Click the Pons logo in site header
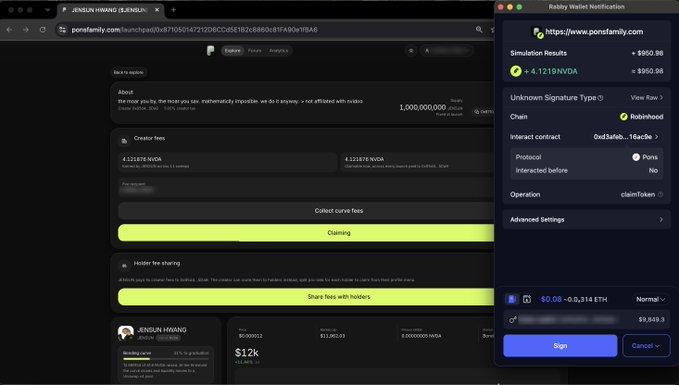This screenshot has height=385, width=679. coord(210,51)
